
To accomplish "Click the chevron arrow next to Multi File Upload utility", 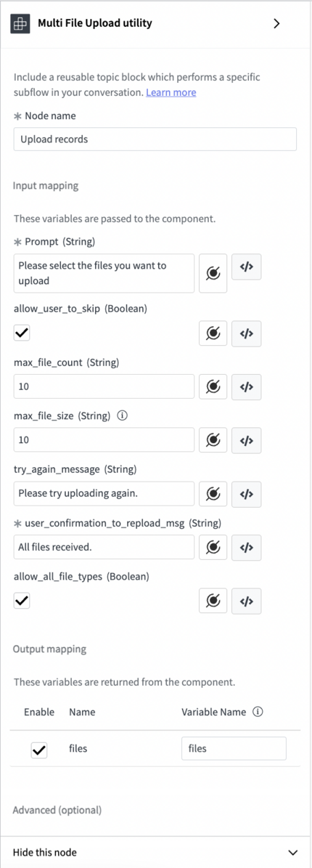I will pos(277,24).
